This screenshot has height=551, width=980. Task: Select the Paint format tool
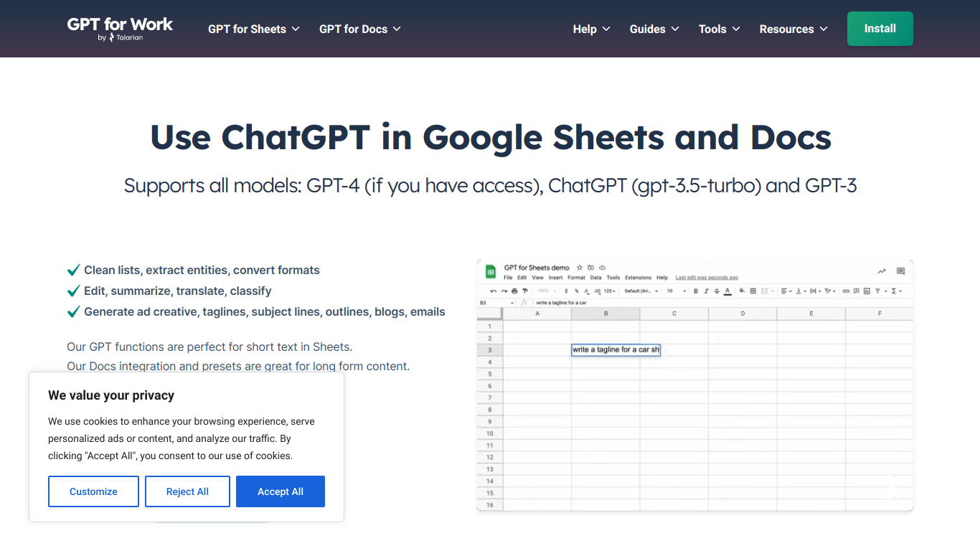pyautogui.click(x=525, y=291)
